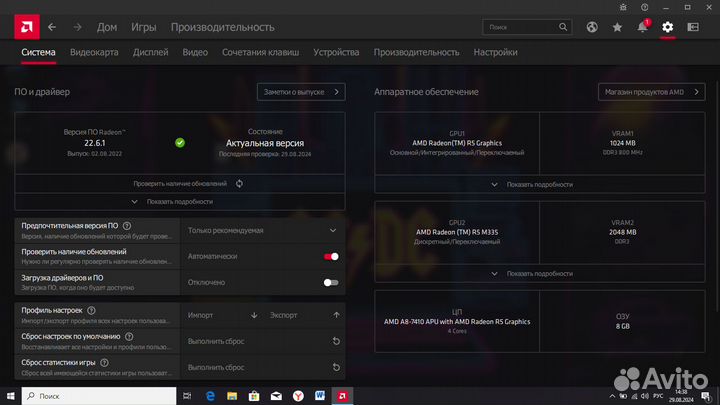Viewport: 720px width, 405px height.
Task: Click refresh icon beside check for updates
Action: coord(239,184)
